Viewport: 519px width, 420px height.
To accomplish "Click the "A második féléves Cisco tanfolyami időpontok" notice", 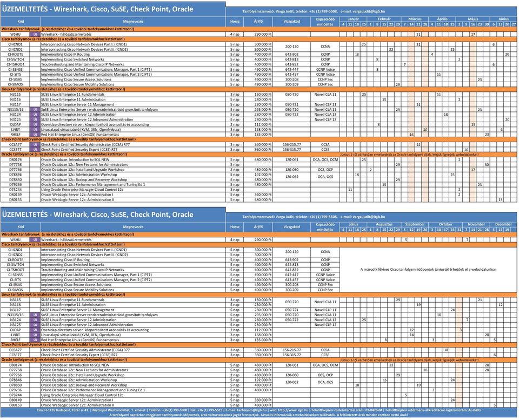I will point(428,269).
